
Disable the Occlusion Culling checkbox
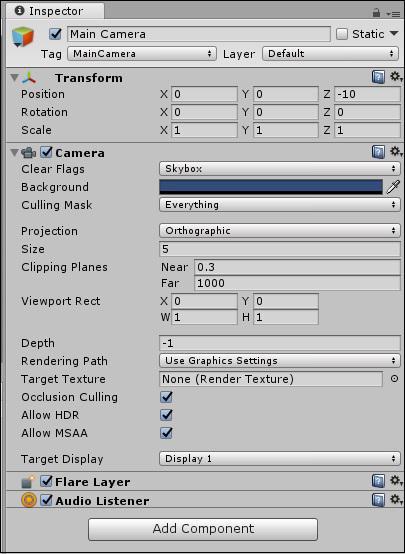[x=166, y=397]
